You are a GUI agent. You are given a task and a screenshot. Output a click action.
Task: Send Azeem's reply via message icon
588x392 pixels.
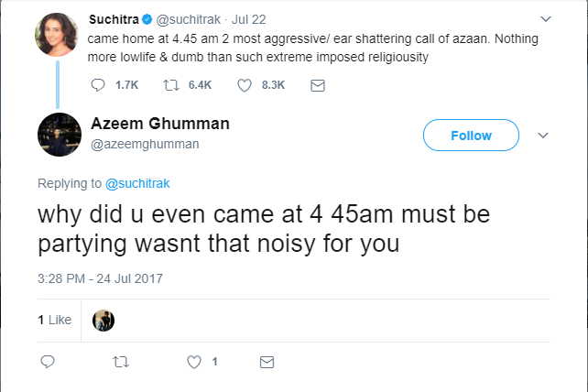[267, 362]
